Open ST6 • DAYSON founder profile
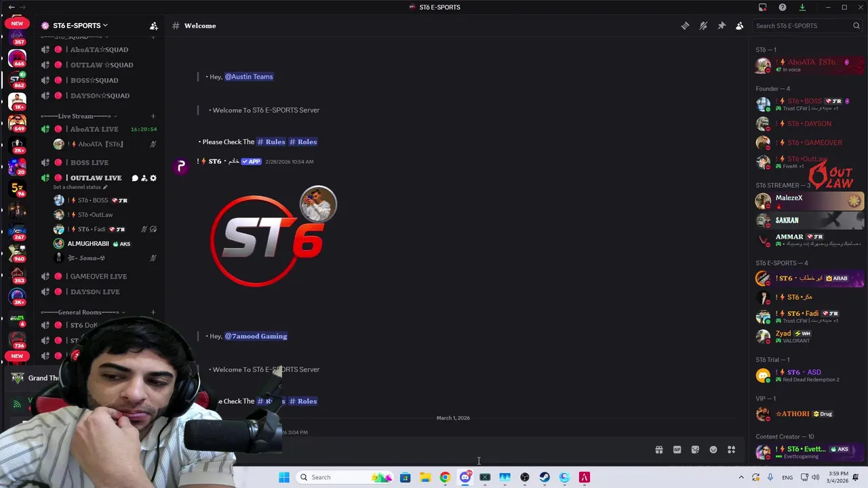The height and width of the screenshot is (488, 868). click(809, 124)
